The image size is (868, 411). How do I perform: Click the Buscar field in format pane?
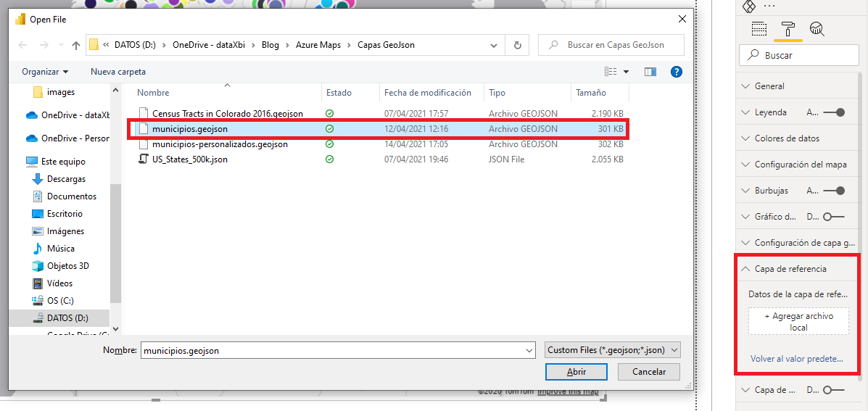[799, 55]
